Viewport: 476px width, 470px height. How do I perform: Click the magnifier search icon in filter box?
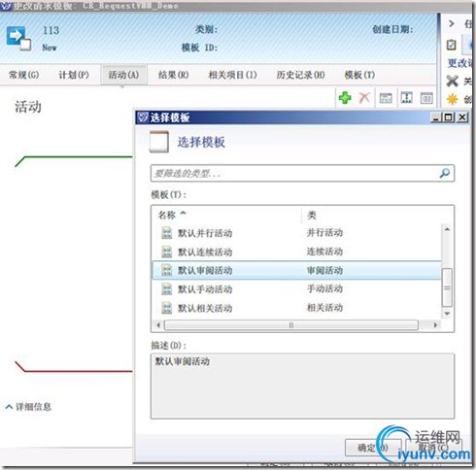pos(445,173)
